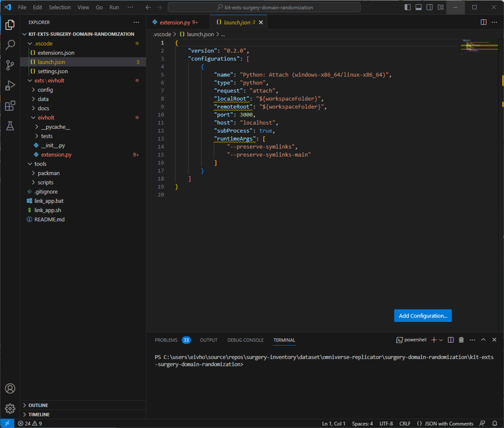504x428 pixels.
Task: Toggle secondary side bar layout button
Action: tap(429, 7)
